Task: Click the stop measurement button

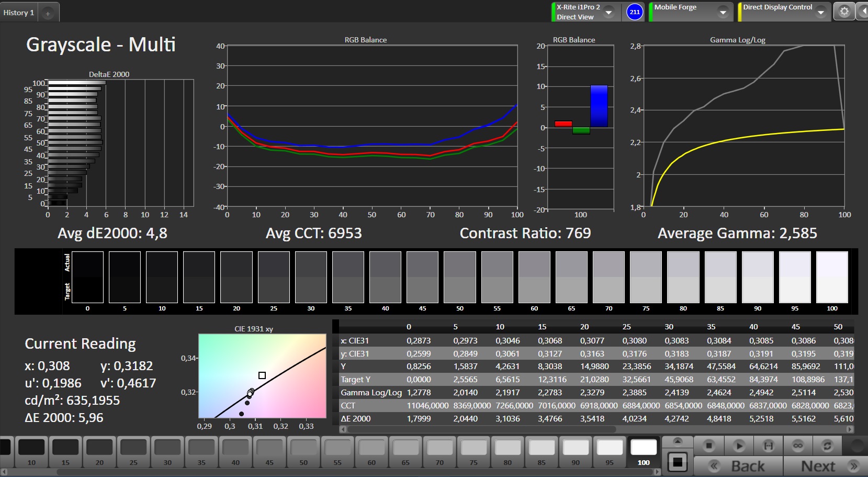Action: [709, 446]
